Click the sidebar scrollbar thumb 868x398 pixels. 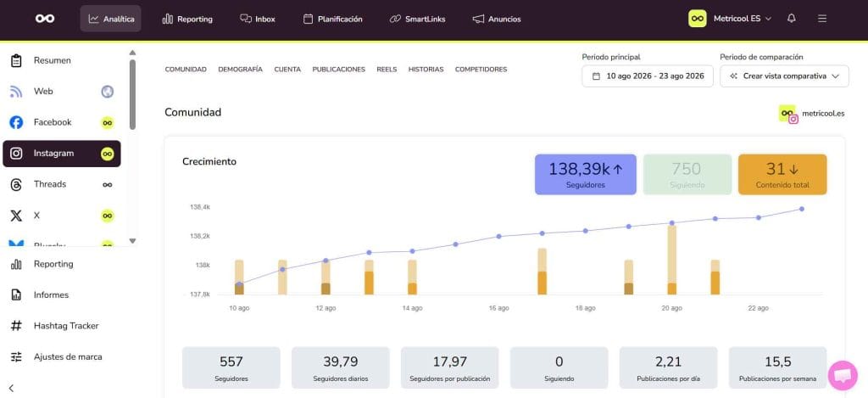[x=132, y=95]
